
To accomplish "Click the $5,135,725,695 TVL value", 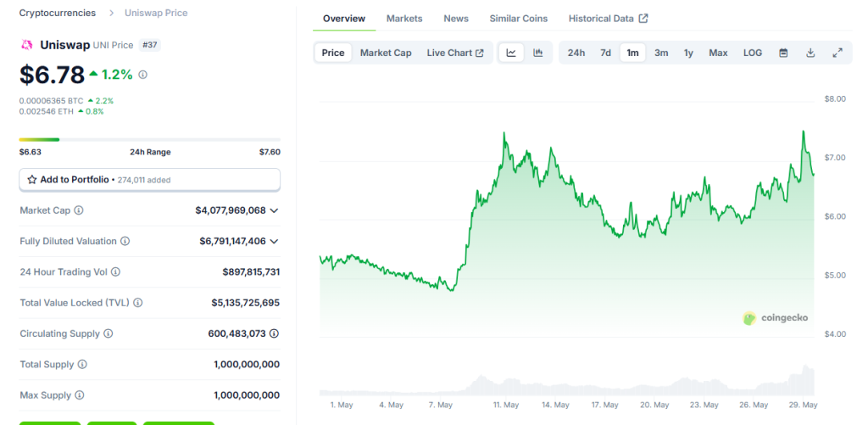I will click(246, 303).
